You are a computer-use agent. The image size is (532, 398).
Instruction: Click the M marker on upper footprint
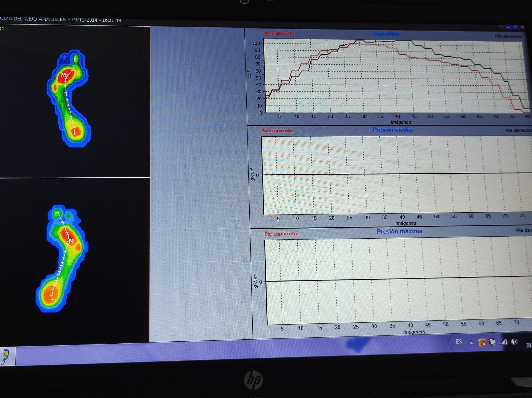coord(63,75)
